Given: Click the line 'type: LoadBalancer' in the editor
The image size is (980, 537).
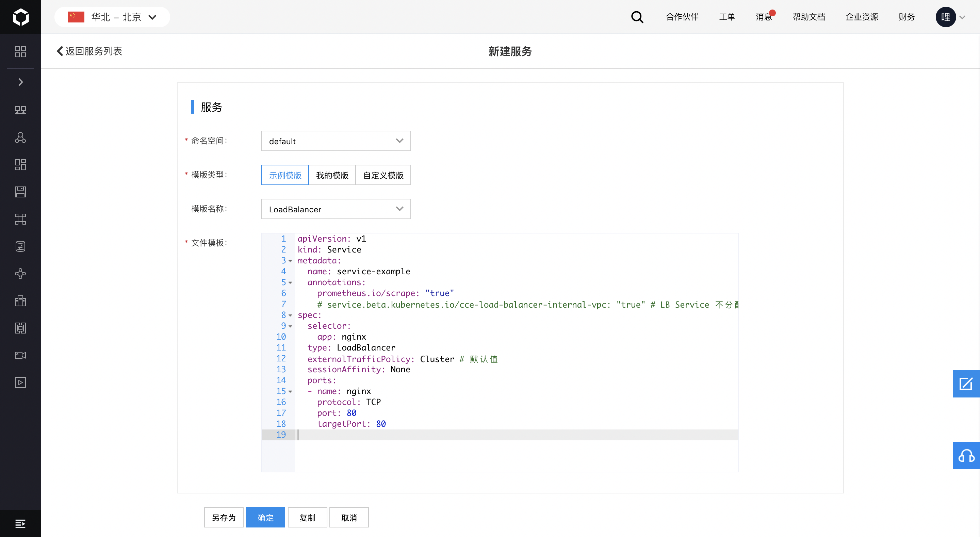Looking at the screenshot, I should pyautogui.click(x=351, y=348).
